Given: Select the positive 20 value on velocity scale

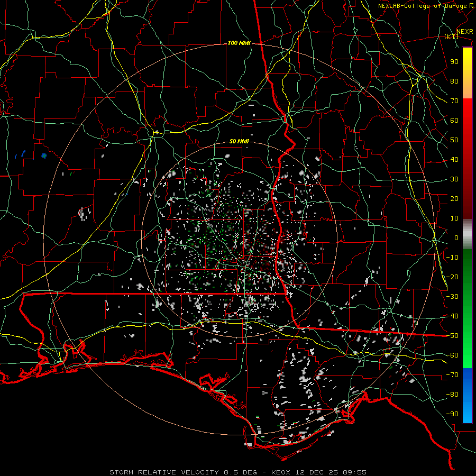Looking at the screenshot, I should tap(454, 199).
